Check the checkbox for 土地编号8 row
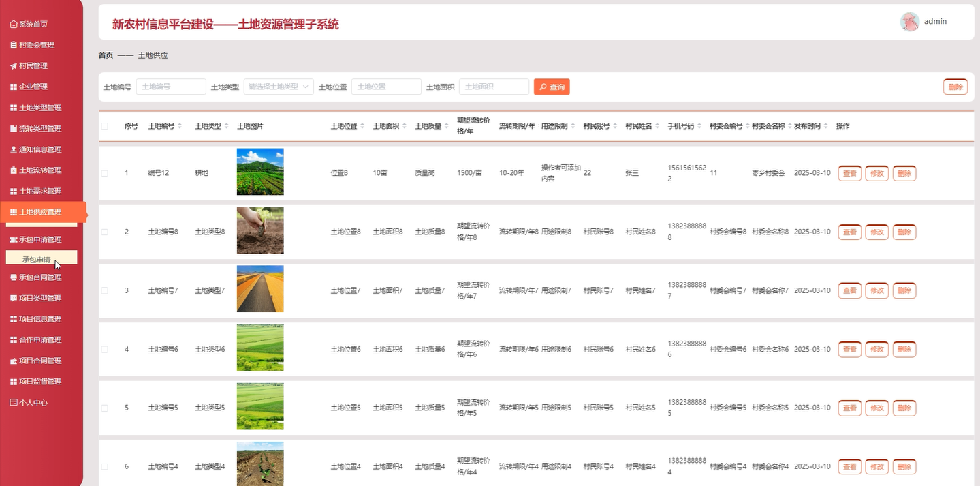 coord(104,232)
